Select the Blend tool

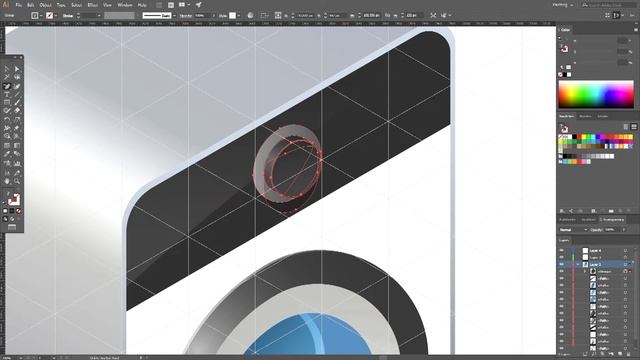(17, 154)
